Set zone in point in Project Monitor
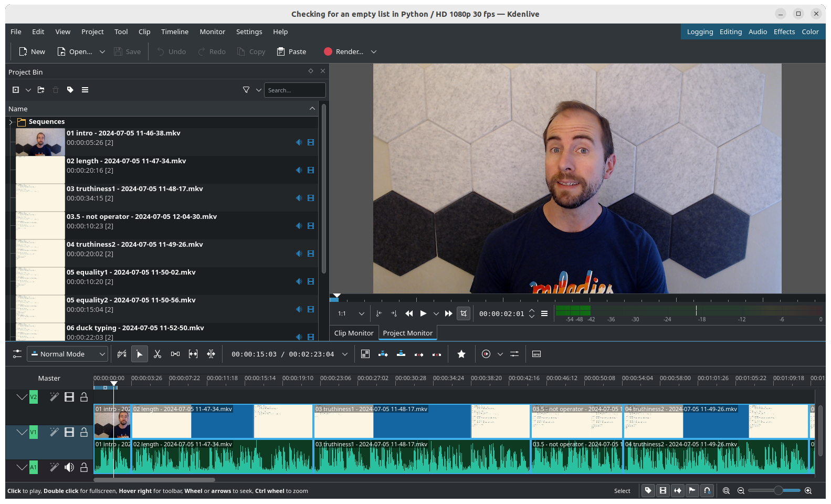Image resolution: width=831 pixels, height=504 pixels. click(x=379, y=313)
